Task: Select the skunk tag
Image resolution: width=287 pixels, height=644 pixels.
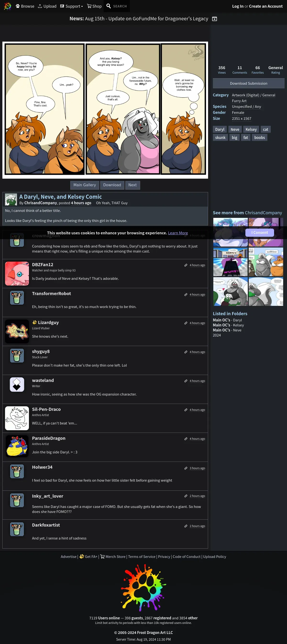Action: click(220, 138)
